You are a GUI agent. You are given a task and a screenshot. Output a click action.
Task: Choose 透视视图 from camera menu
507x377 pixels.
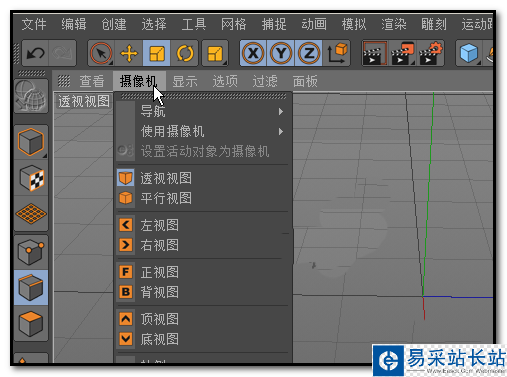(203, 178)
